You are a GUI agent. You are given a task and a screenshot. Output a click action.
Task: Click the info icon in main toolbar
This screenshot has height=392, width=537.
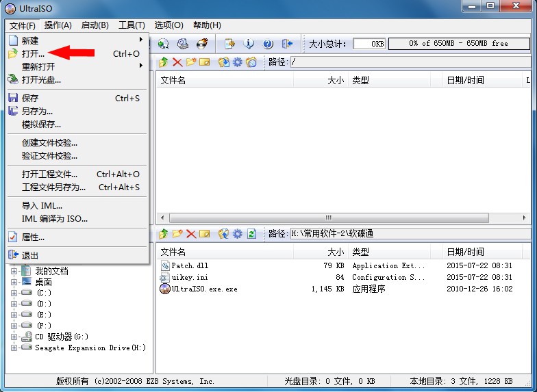coord(249,44)
